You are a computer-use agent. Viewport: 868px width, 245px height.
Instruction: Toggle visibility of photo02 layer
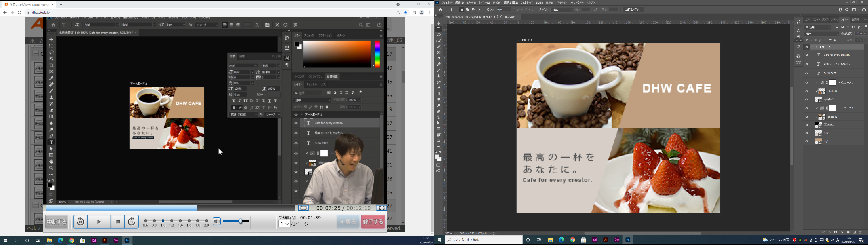pyautogui.click(x=807, y=91)
